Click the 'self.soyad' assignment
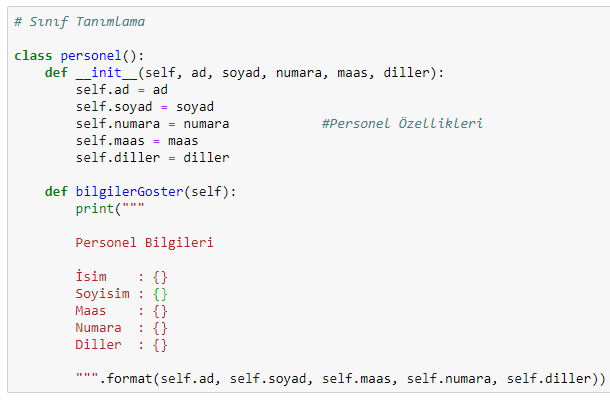This screenshot has width=610, height=401. (x=114, y=107)
